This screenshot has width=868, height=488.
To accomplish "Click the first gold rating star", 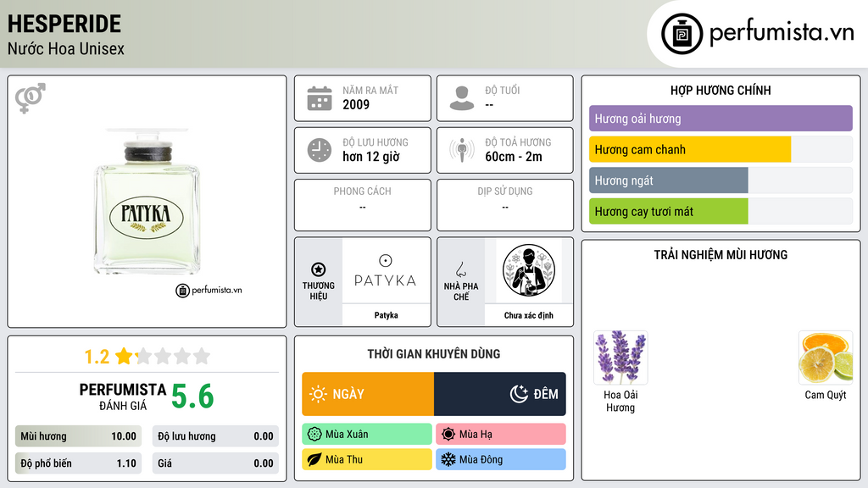I will [124, 356].
